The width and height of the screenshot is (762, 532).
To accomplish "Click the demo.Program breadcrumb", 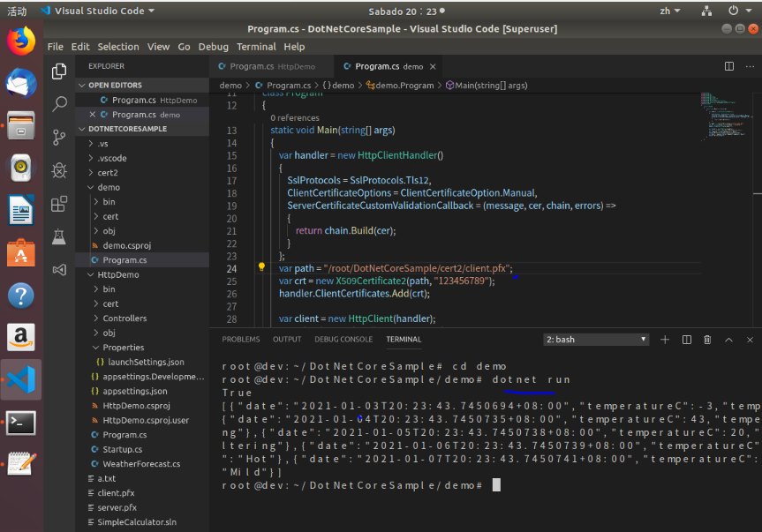I will coord(399,86).
